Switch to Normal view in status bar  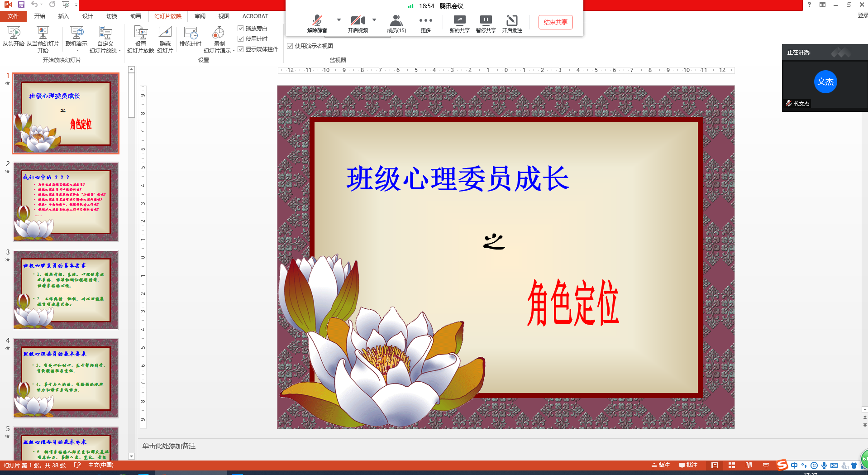click(x=715, y=465)
